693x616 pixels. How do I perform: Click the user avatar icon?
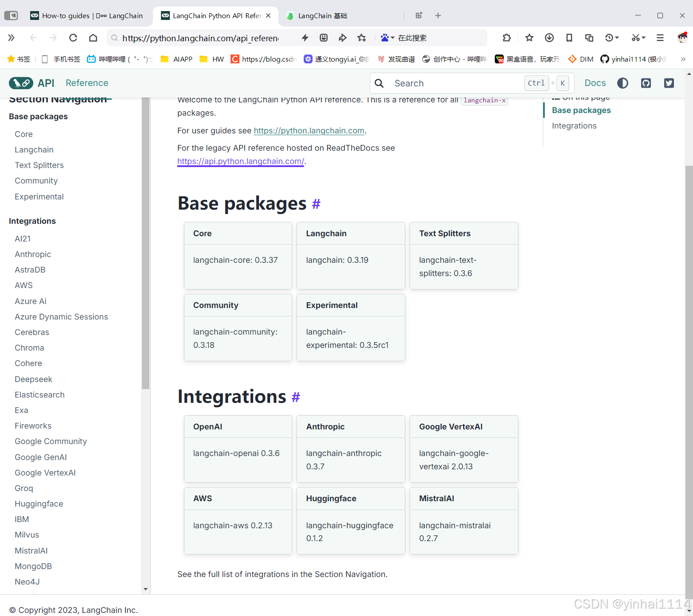coord(682,38)
